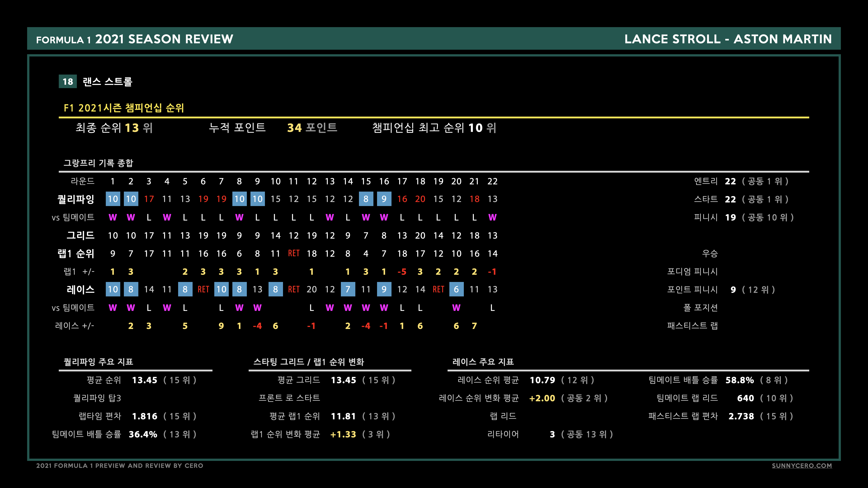The height and width of the screenshot is (488, 868).
Task: Click the red qualifying 20 for round 18
Action: (x=420, y=199)
